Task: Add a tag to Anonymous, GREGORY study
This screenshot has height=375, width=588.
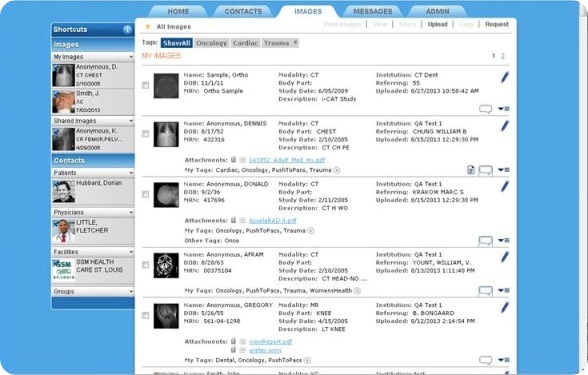Action: pyautogui.click(x=307, y=360)
